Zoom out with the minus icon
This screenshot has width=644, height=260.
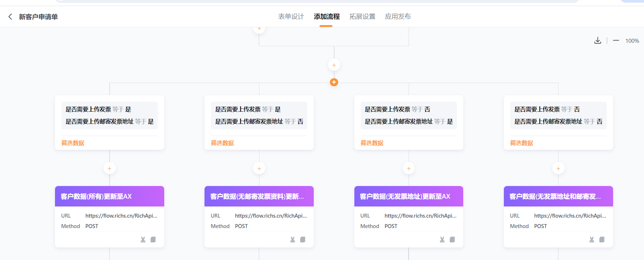[x=616, y=41]
